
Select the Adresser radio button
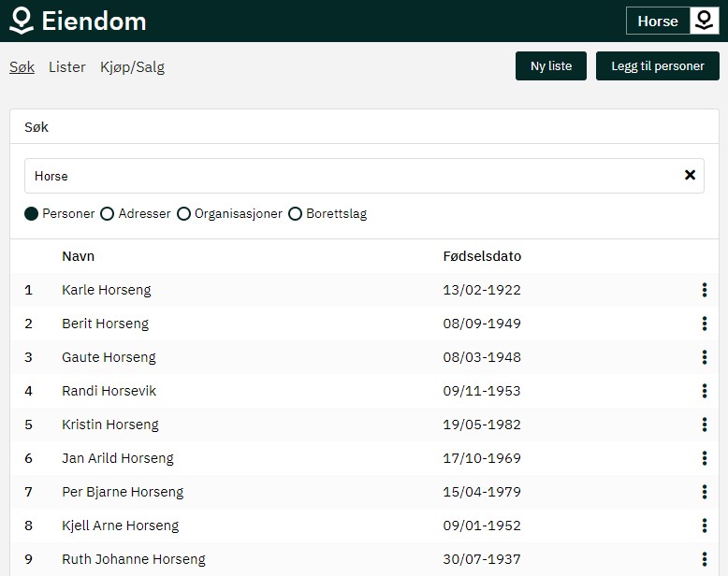pos(108,213)
